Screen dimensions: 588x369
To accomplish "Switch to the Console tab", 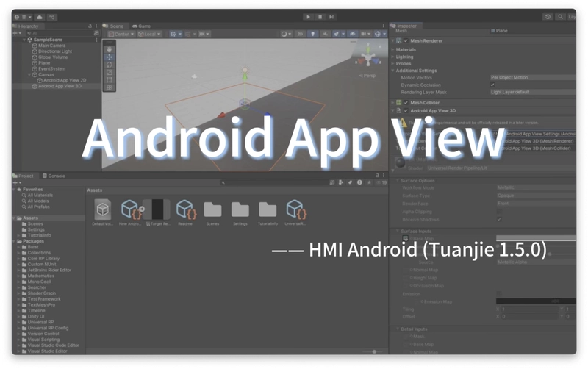I will click(54, 176).
